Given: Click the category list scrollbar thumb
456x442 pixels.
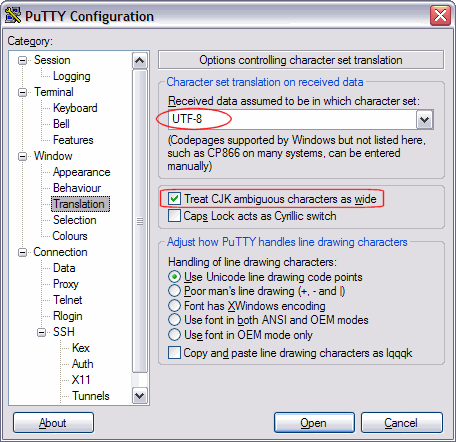Looking at the screenshot, I should pos(140,221).
